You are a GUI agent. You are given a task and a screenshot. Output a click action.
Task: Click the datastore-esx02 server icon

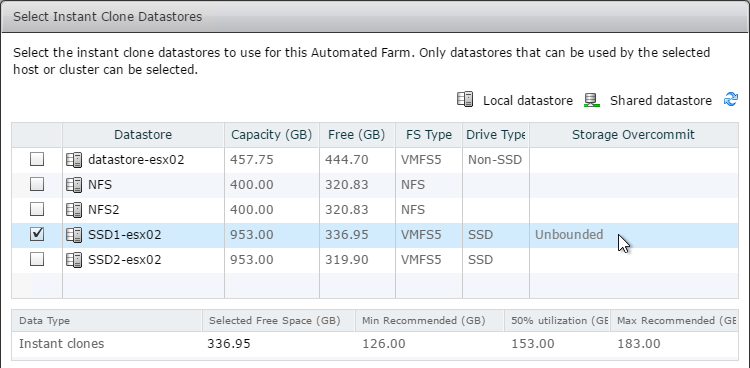(74, 159)
